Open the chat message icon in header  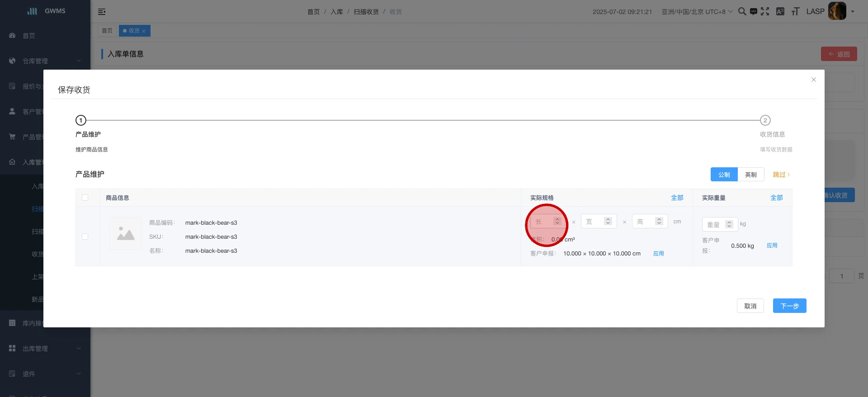pyautogui.click(x=753, y=11)
